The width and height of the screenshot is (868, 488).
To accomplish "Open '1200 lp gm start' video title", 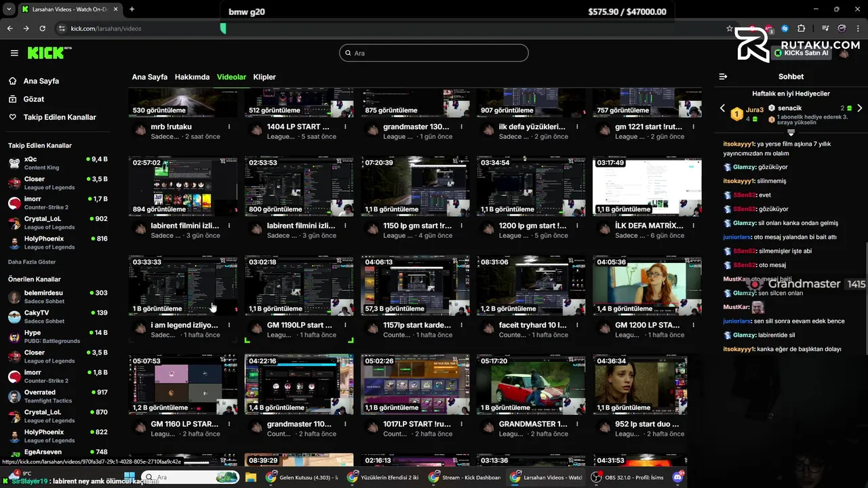I will pyautogui.click(x=532, y=226).
